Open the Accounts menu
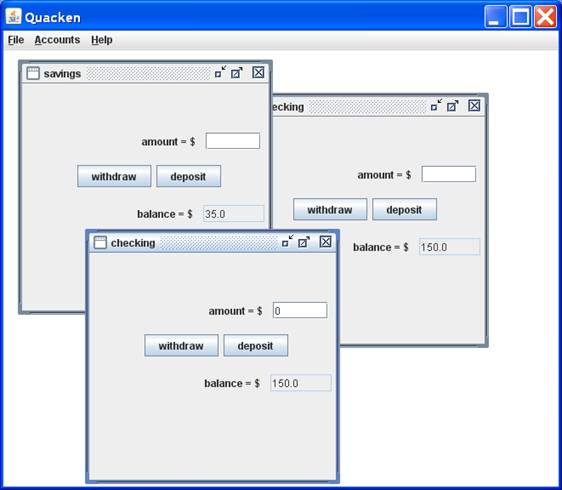Image resolution: width=562 pixels, height=490 pixels. click(x=57, y=40)
